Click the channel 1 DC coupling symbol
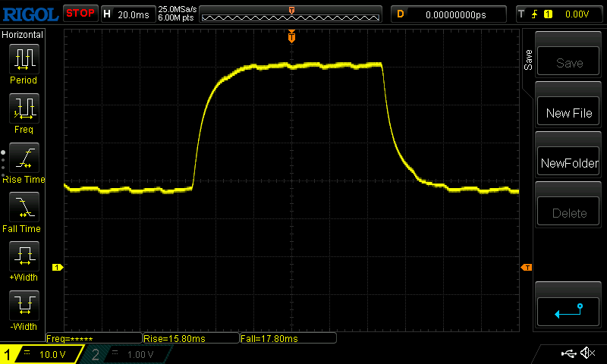Viewport: 607px width, 364px height. coord(27,352)
